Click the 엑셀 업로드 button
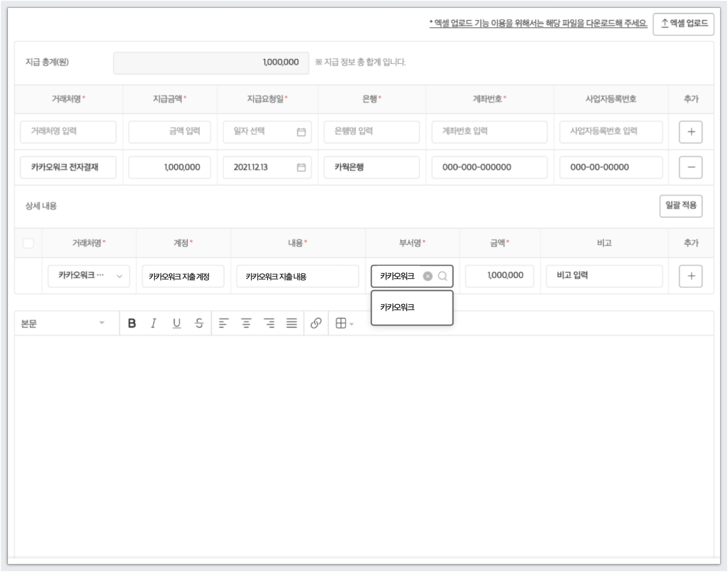This screenshot has width=728, height=572. click(683, 24)
